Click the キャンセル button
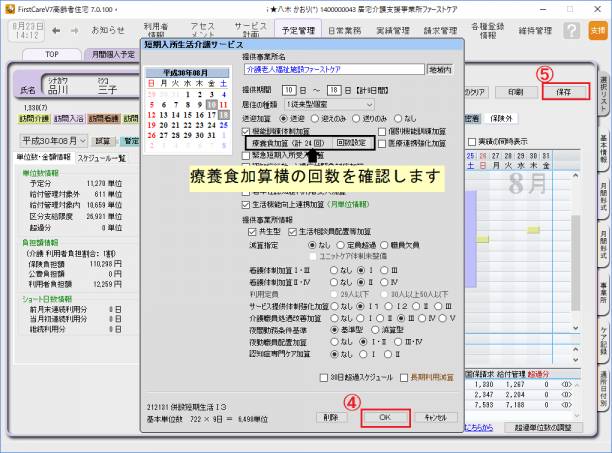The height and width of the screenshot is (453, 612). [435, 416]
